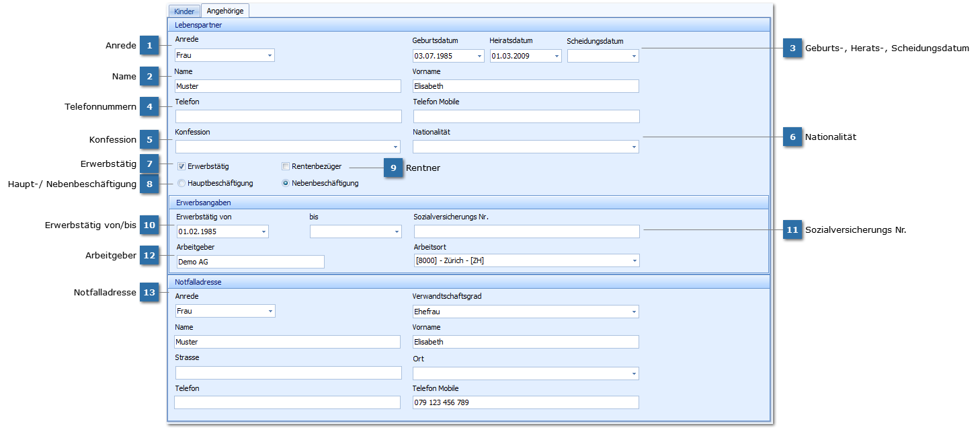
Task: Select the Angehörige tab
Action: click(225, 11)
